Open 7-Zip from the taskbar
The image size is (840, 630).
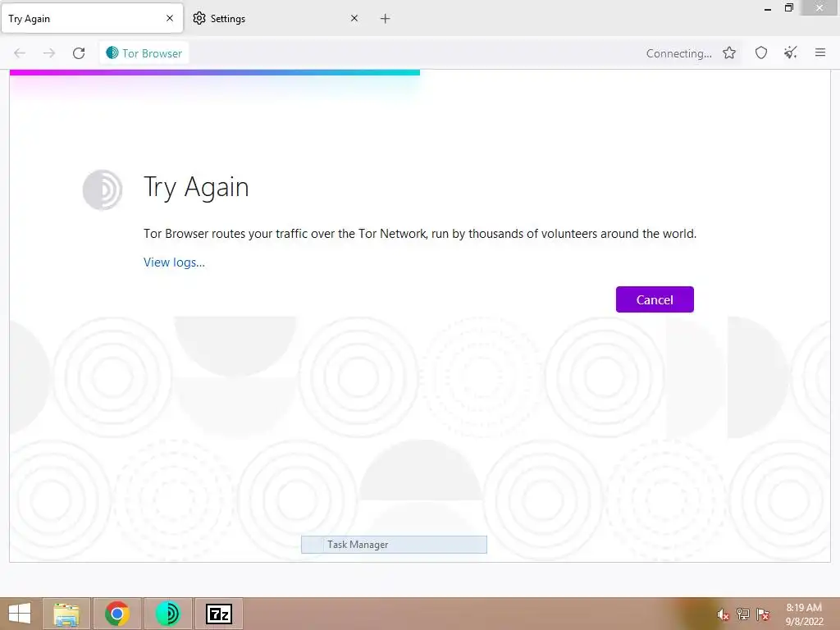coord(218,614)
